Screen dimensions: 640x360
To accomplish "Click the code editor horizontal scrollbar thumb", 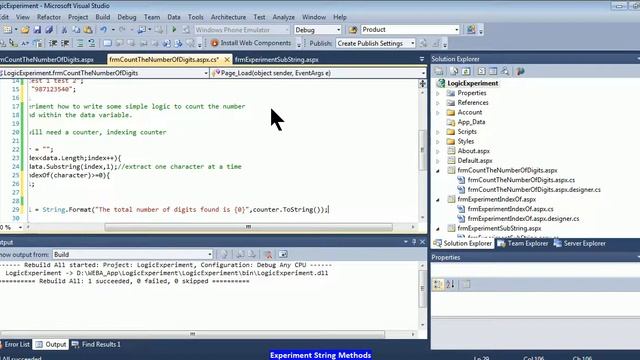I will pyautogui.click(x=248, y=227).
